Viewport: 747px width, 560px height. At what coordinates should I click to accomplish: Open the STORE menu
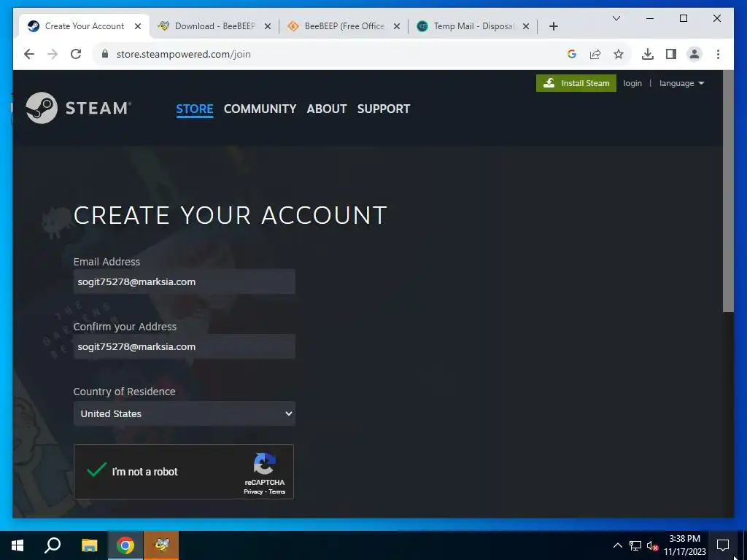pyautogui.click(x=194, y=109)
